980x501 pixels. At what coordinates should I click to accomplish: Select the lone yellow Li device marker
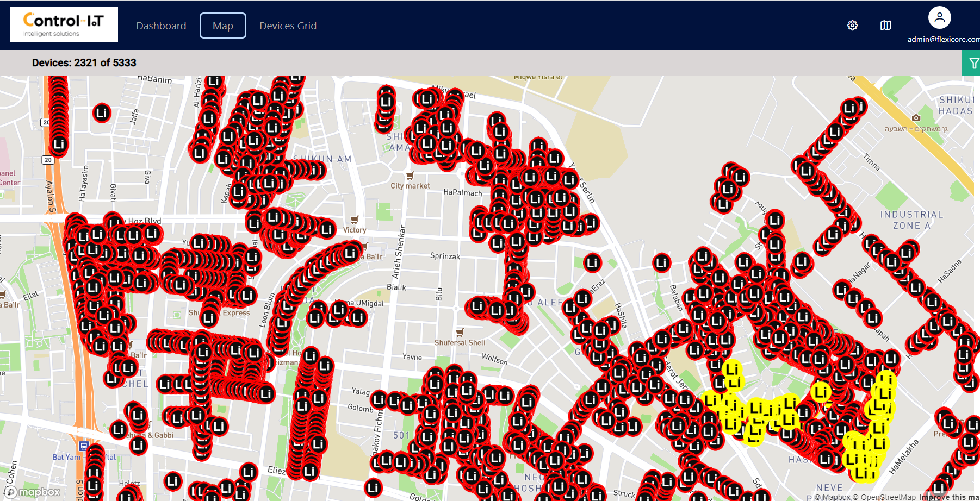(820, 391)
